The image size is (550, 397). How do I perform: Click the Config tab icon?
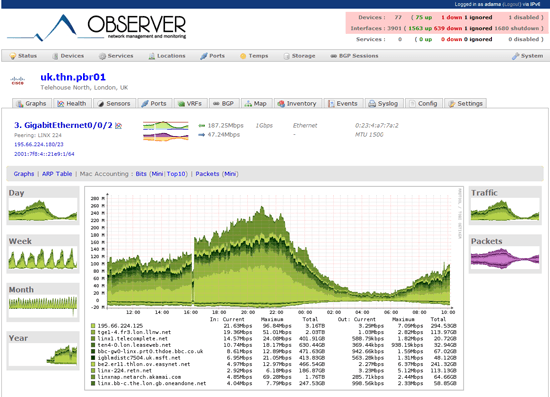point(412,104)
